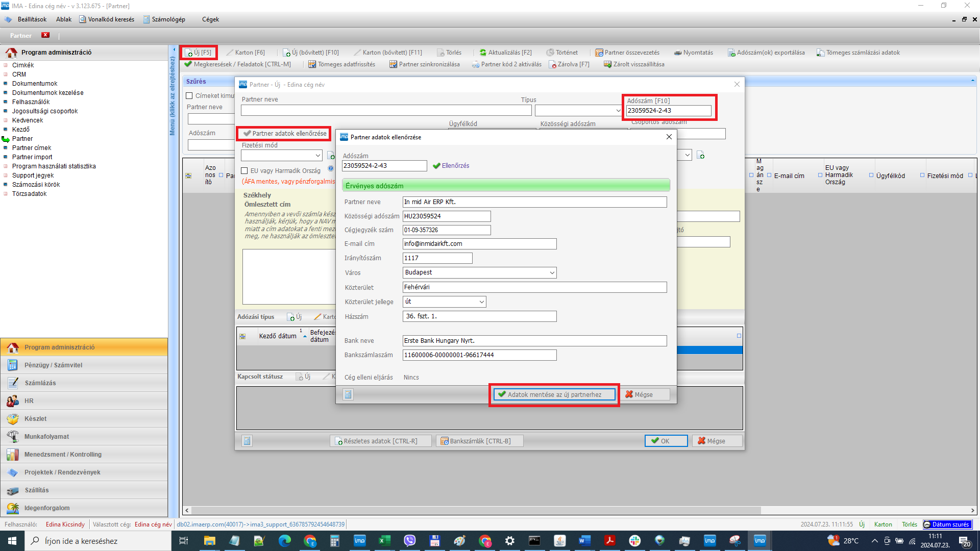Click Adószám [F10] input field
This screenshot has height=551, width=980.
coord(667,110)
